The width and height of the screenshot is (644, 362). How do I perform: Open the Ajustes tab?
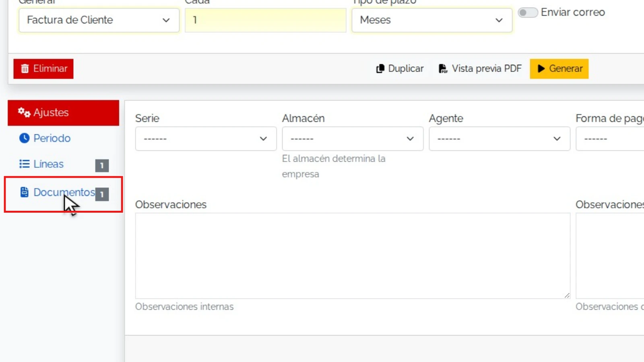point(64,113)
